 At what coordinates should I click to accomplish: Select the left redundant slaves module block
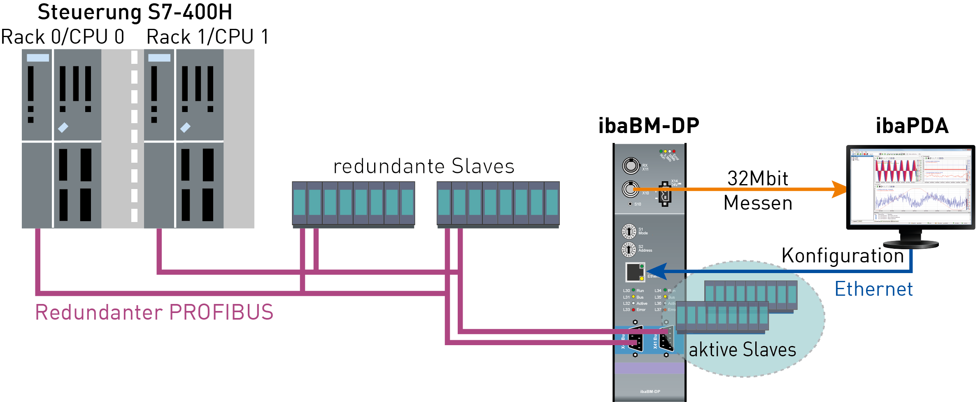[354, 205]
